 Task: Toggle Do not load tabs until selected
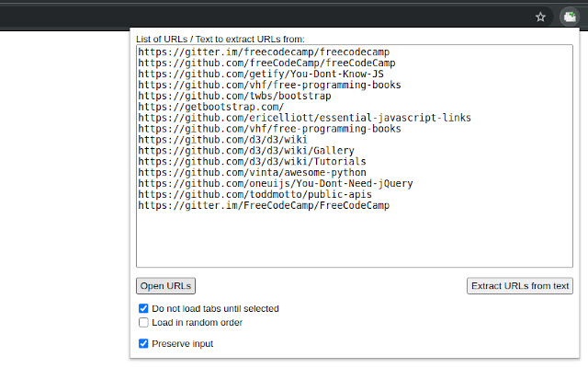click(x=143, y=309)
